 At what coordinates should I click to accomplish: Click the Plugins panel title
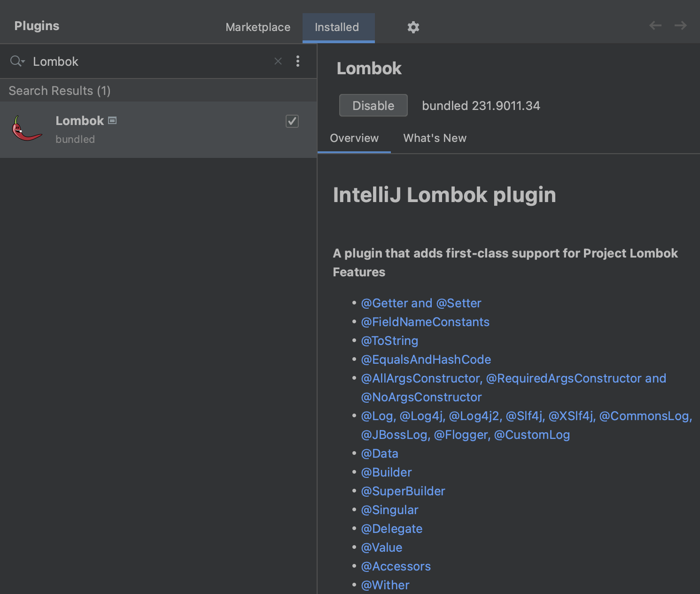(37, 26)
